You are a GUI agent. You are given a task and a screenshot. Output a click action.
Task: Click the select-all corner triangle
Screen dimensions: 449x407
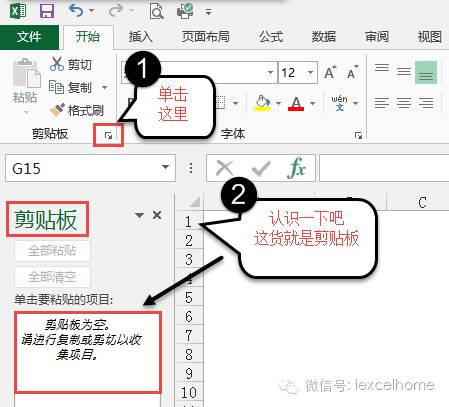(x=194, y=201)
